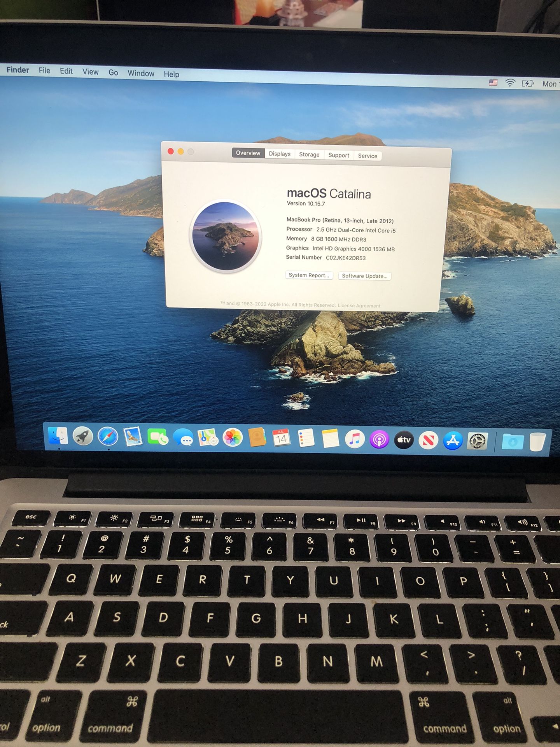Open Podcasts purple icon in Dock
This screenshot has height=747, width=560.
pyautogui.click(x=379, y=440)
